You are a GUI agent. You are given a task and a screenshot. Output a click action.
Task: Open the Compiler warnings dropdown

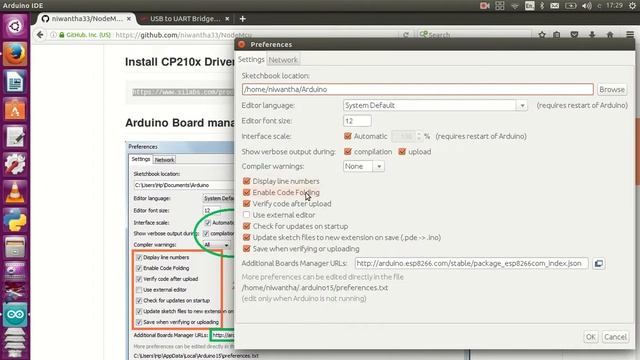click(363, 166)
